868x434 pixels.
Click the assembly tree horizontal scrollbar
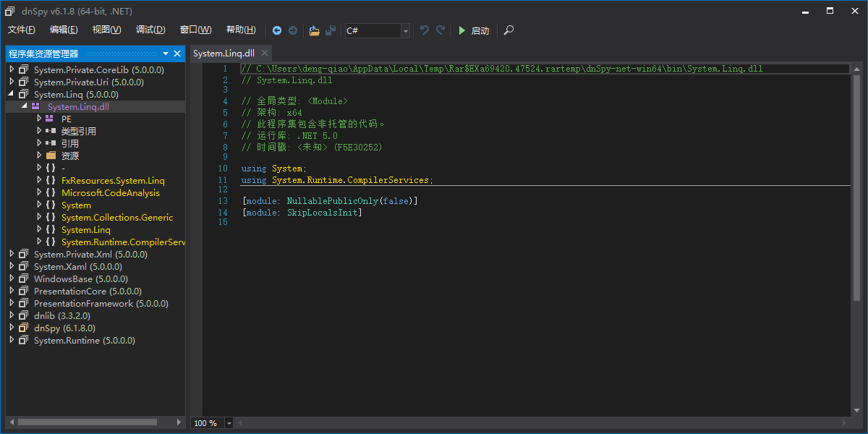tap(87, 422)
